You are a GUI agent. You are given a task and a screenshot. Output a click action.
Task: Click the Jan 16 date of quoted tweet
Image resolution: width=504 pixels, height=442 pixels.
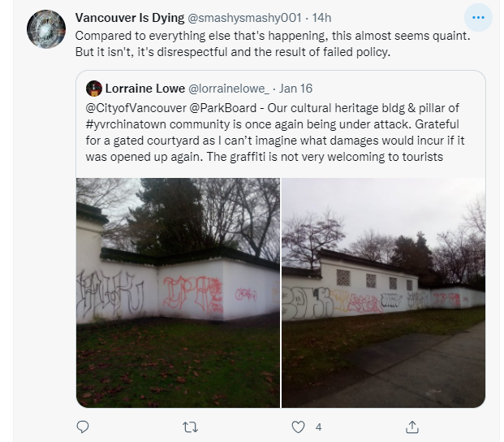[x=295, y=89]
